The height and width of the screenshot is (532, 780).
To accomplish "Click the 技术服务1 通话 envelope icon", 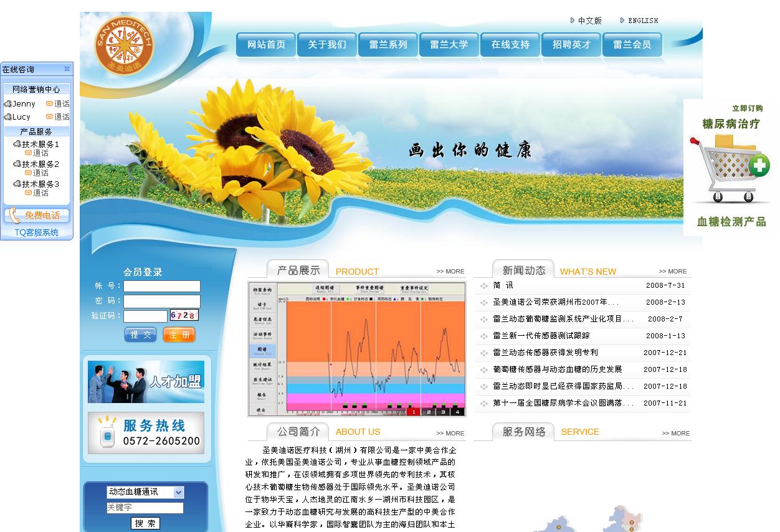I will coord(27,152).
